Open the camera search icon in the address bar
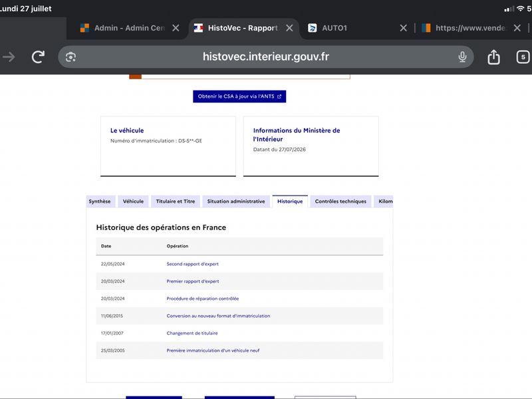Viewport: 532px width, 399px height. click(70, 57)
